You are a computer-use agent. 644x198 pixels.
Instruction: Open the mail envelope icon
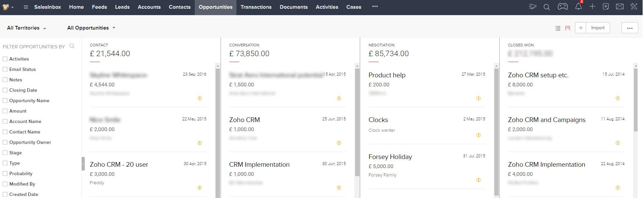620,6
